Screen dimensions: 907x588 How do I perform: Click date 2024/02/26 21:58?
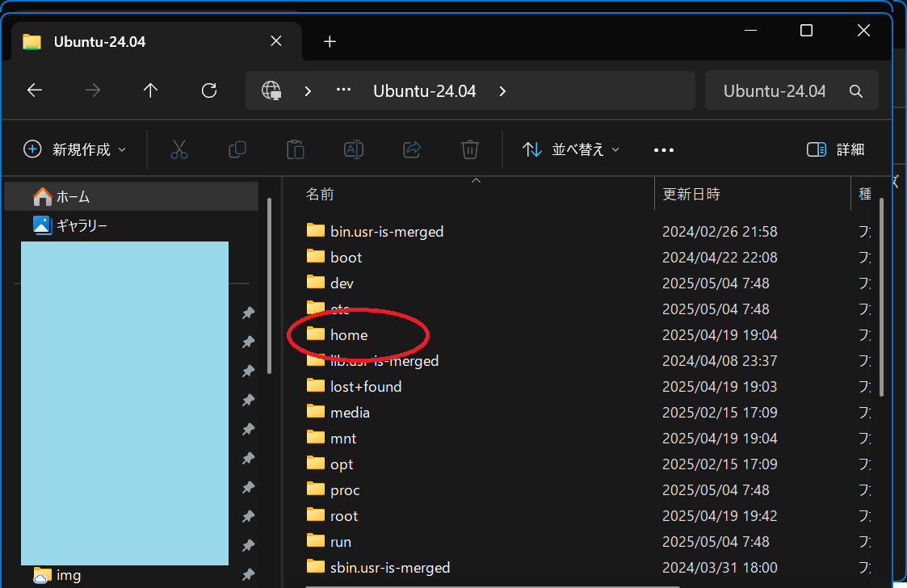point(720,232)
